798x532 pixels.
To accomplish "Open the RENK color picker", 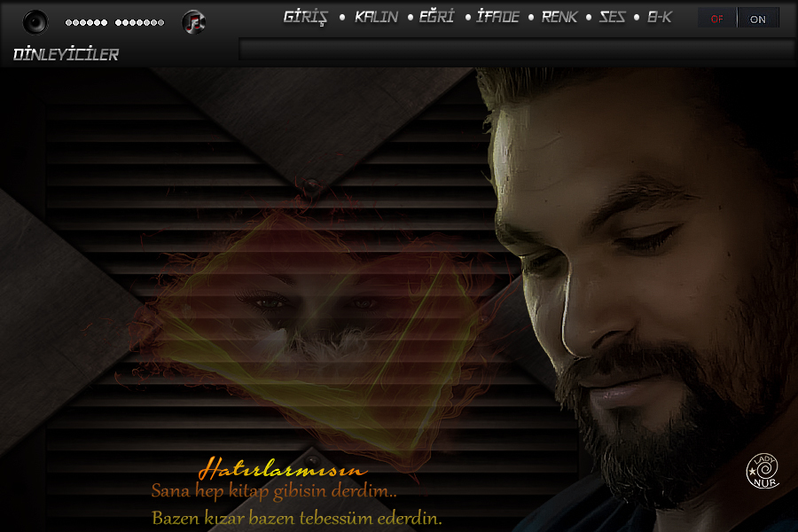I will [x=559, y=17].
